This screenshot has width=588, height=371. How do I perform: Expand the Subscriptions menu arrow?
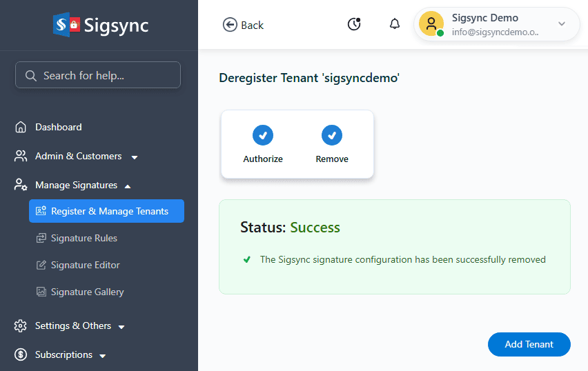103,356
